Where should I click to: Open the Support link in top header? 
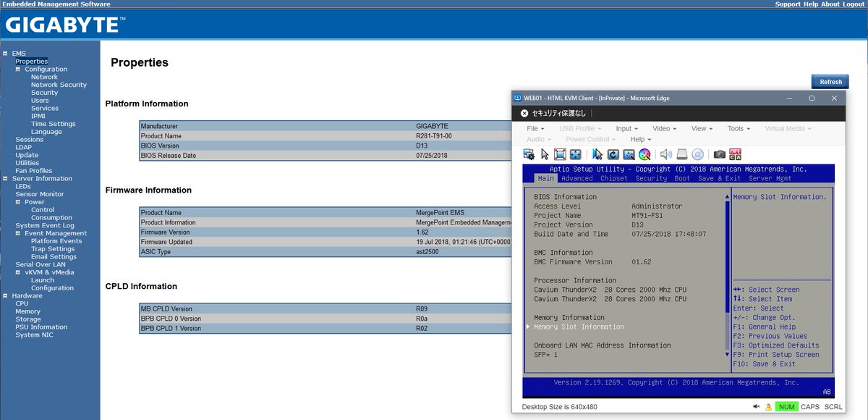coord(788,4)
